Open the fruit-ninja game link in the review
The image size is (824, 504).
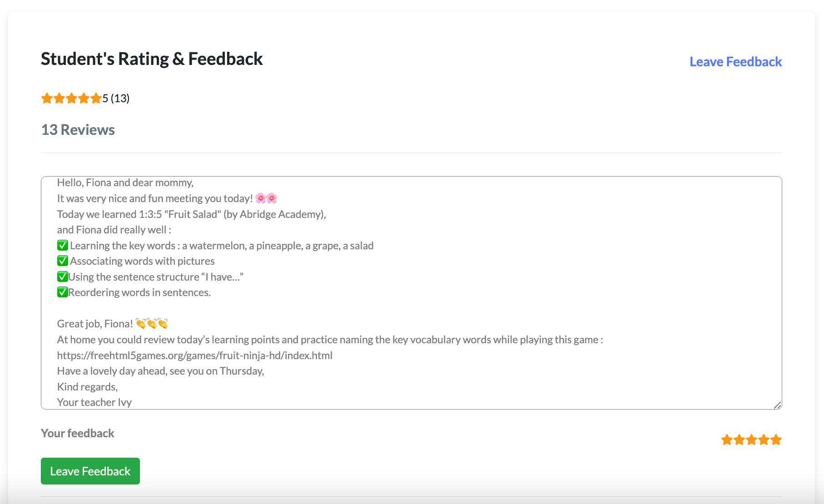(x=195, y=356)
